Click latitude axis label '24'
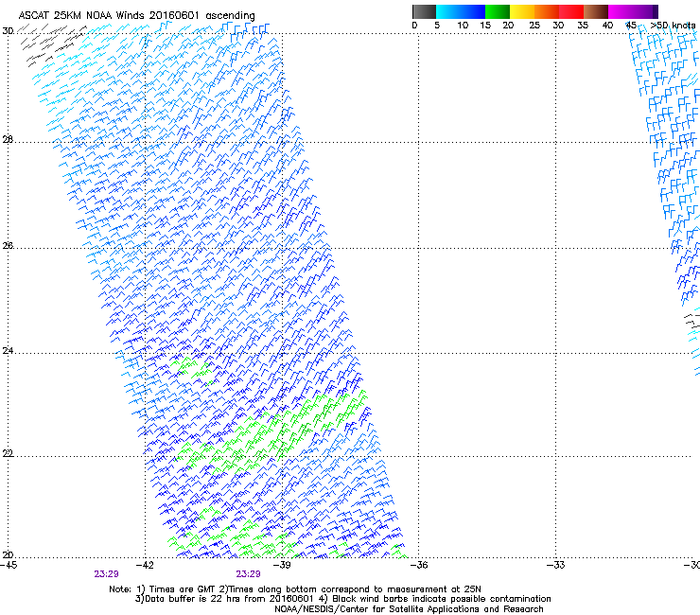The image size is (700, 615). [8, 351]
